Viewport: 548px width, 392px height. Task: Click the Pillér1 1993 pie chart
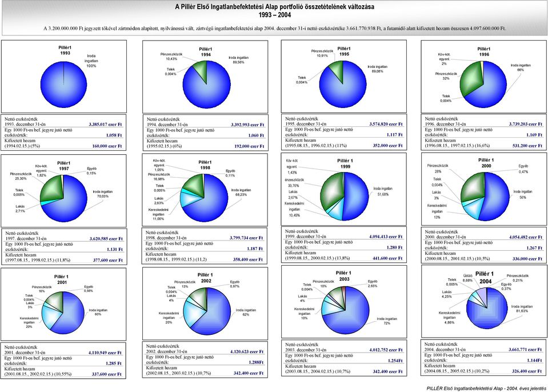point(63,85)
